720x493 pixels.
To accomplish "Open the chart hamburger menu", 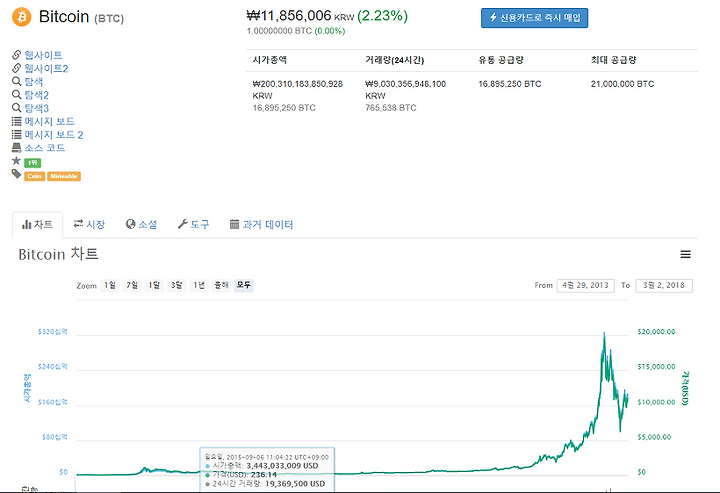I will point(686,254).
